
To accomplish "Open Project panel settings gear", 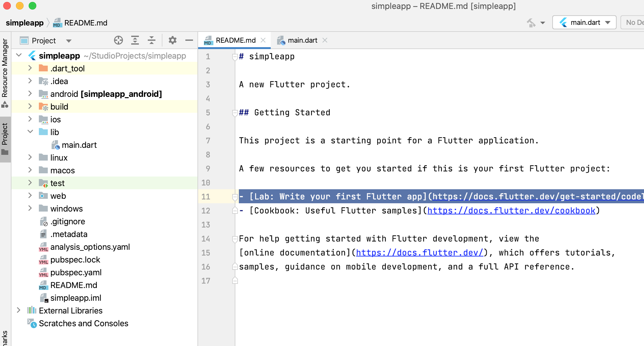I will point(172,40).
